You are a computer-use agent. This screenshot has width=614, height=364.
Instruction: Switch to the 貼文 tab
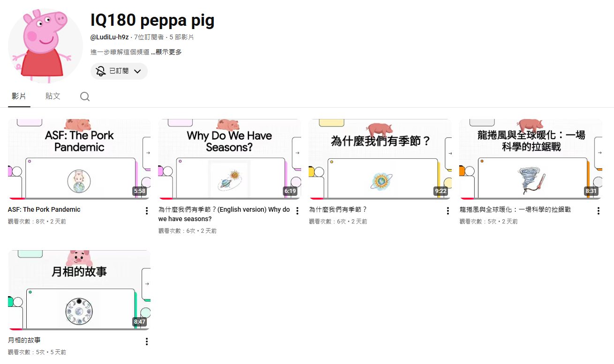(53, 96)
